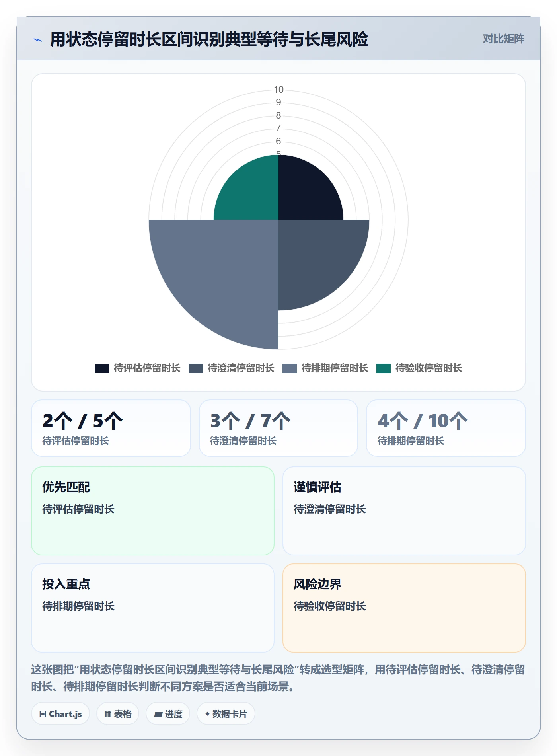557x756 pixels.
Task: Click the 表格 tag chip
Action: pyautogui.click(x=118, y=714)
